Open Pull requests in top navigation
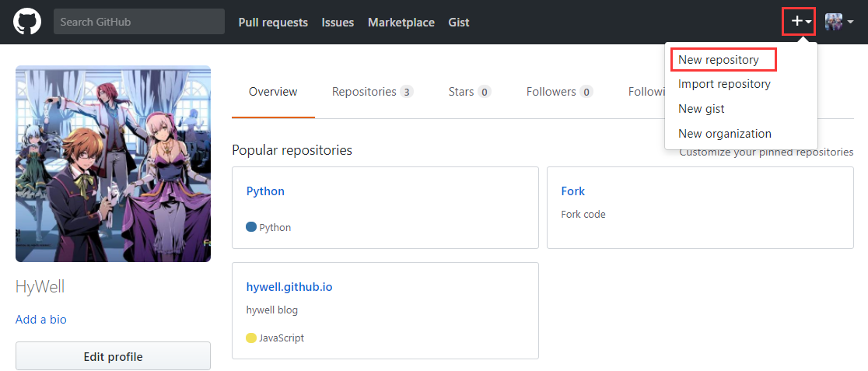The image size is (868, 371). coord(273,22)
